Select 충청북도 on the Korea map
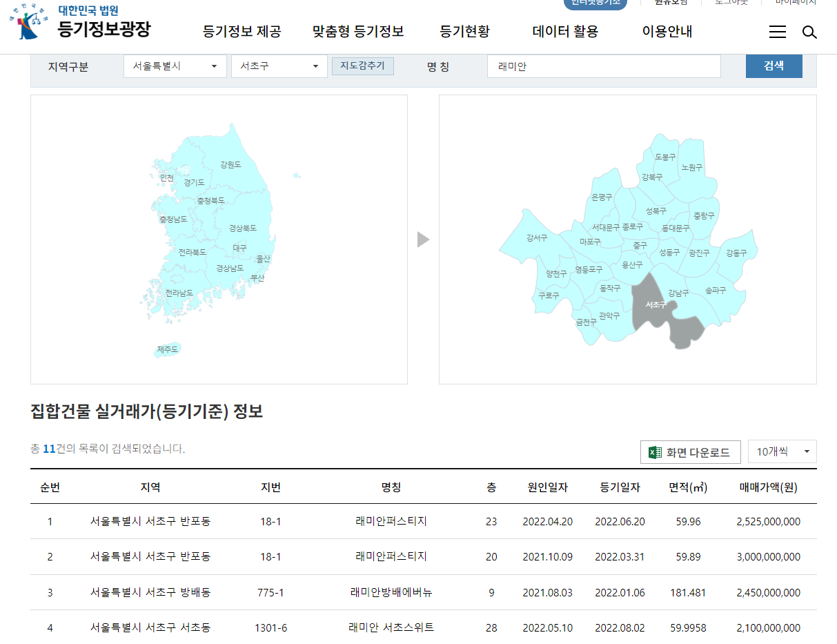The height and width of the screenshot is (644, 837). (210, 201)
